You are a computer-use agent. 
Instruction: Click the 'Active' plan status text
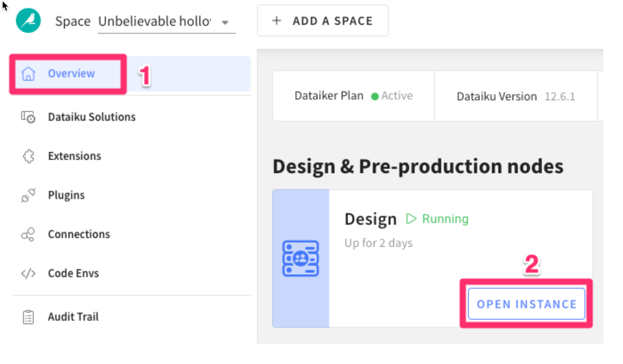pyautogui.click(x=397, y=96)
